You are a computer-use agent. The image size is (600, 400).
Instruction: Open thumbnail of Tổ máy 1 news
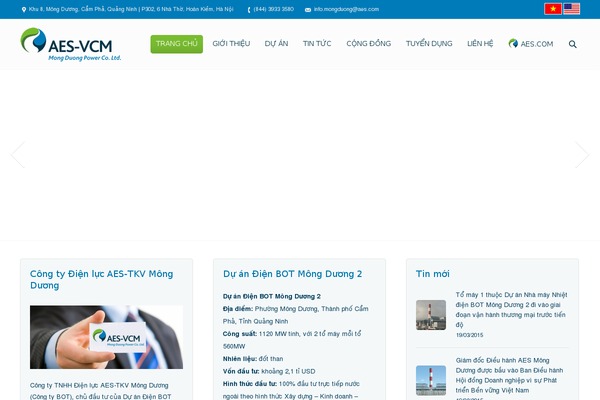[431, 315]
